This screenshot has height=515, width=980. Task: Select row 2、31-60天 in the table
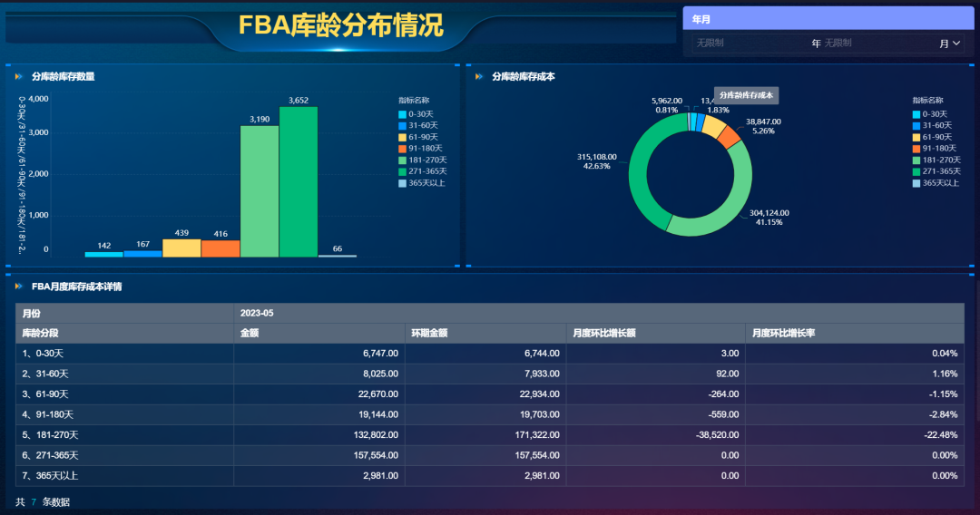point(490,374)
